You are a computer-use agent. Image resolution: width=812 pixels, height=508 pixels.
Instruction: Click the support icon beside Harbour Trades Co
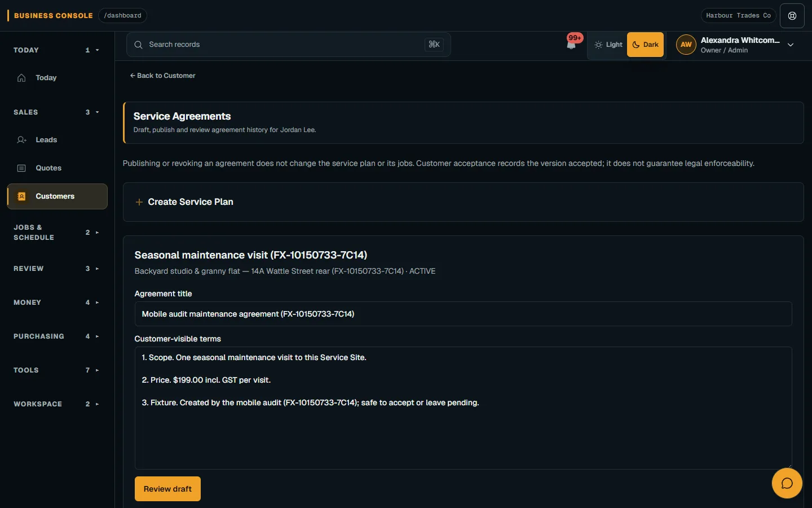coord(792,16)
